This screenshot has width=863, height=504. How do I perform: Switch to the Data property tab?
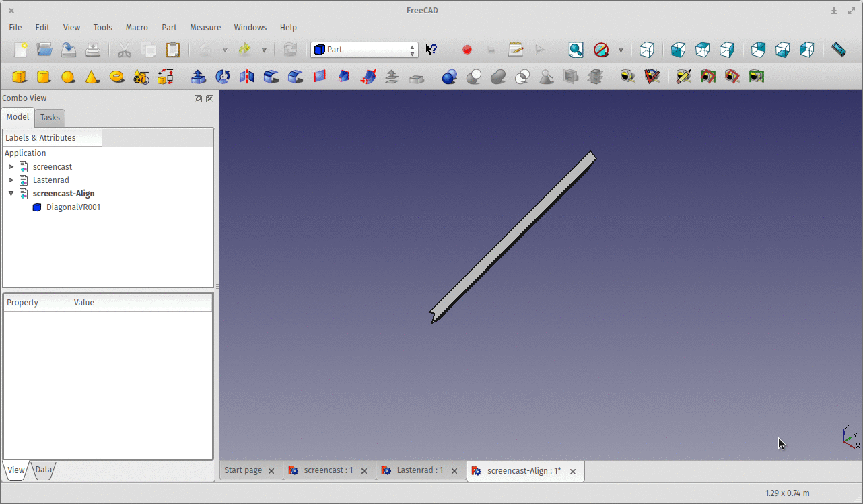[43, 470]
